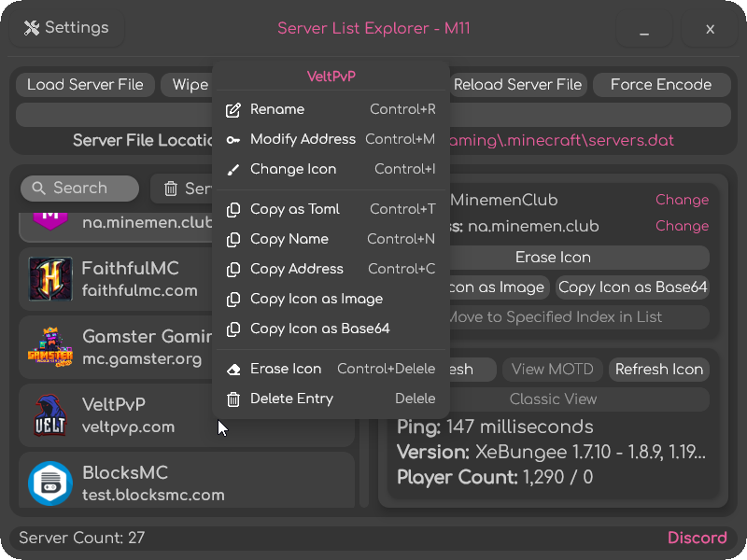Click the Server Count: 27 status text
747x560 pixels.
pyautogui.click(x=81, y=539)
